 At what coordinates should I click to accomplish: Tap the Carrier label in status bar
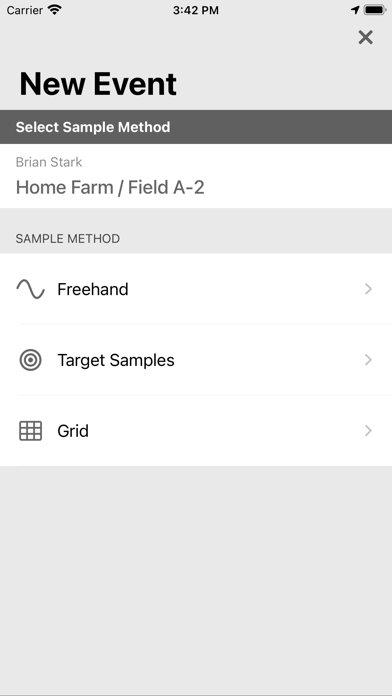pos(24,10)
